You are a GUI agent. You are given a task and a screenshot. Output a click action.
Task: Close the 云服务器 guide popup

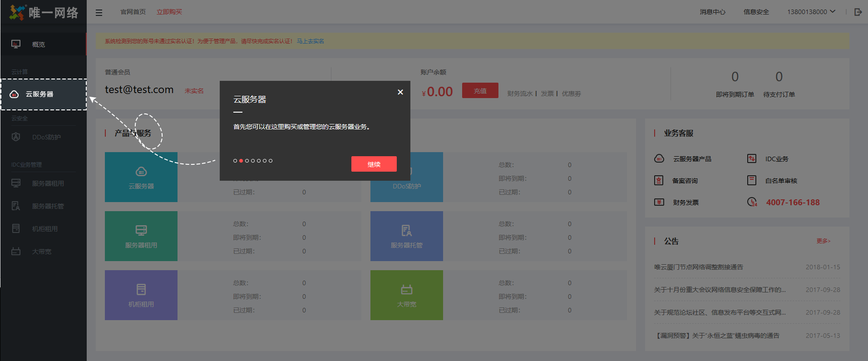[x=400, y=92]
